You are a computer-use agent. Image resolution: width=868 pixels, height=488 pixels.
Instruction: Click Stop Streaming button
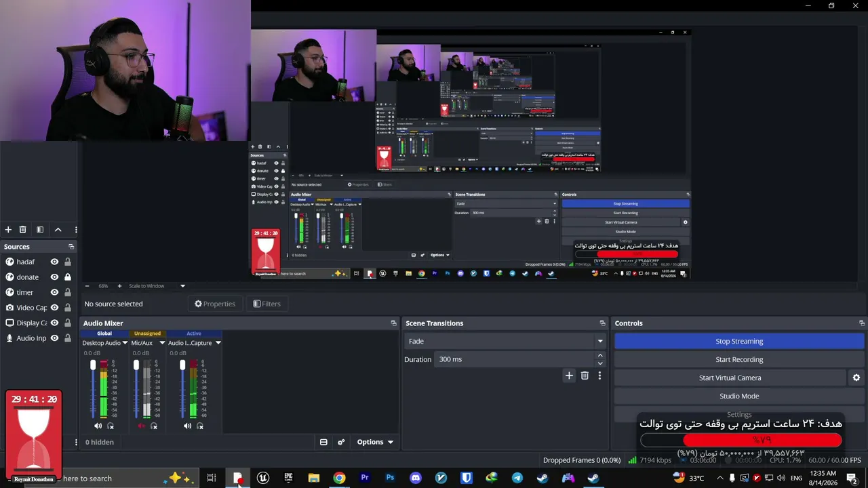click(739, 341)
